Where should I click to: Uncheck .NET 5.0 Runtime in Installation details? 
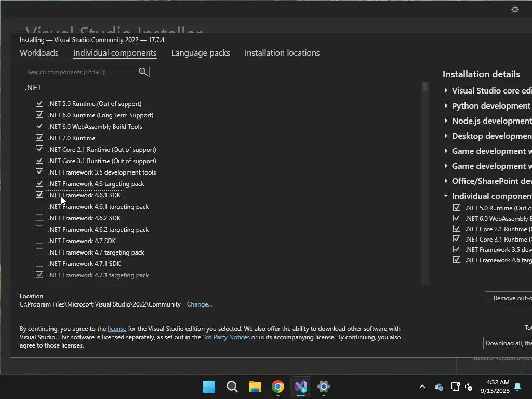pos(457,208)
